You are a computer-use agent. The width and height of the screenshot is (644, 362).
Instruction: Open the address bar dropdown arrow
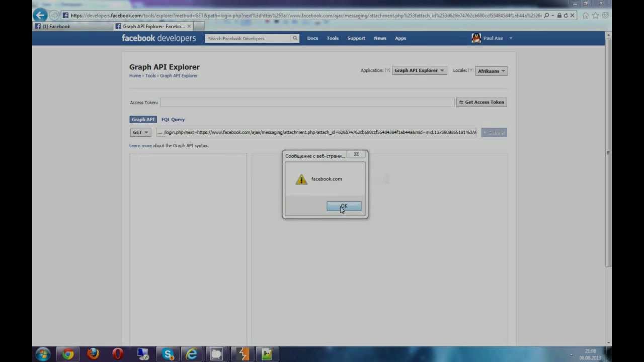click(553, 16)
